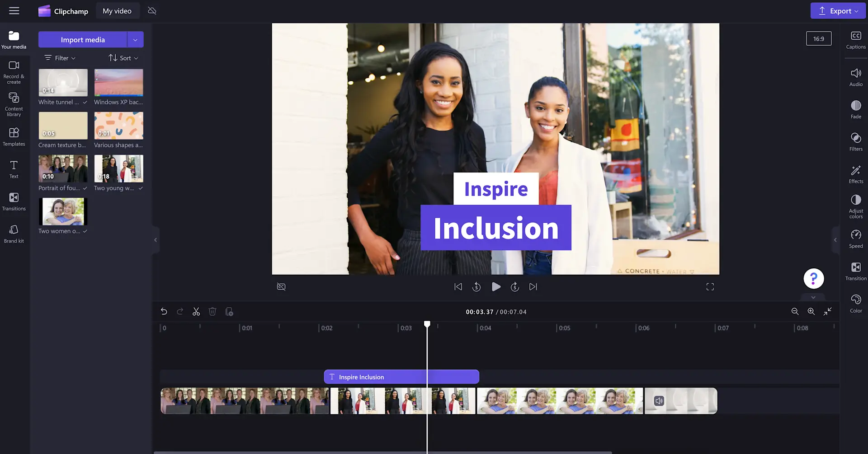Forward five seconds
Image resolution: width=868 pixels, height=454 pixels.
(x=514, y=287)
